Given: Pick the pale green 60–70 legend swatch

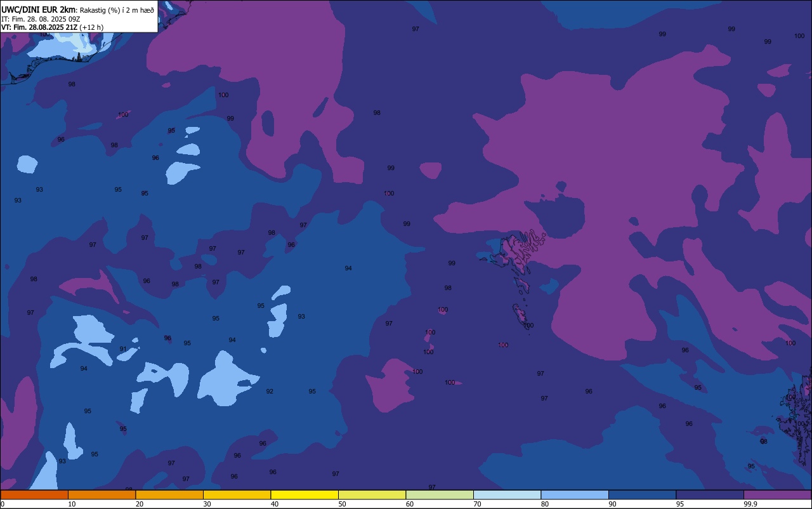Looking at the screenshot, I should [x=440, y=494].
